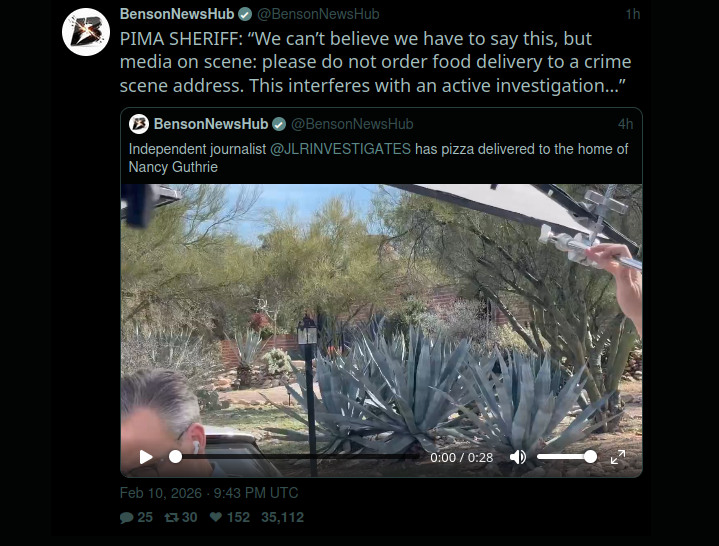Seek on the video progress bar
The image size is (719, 546).
click(297, 457)
